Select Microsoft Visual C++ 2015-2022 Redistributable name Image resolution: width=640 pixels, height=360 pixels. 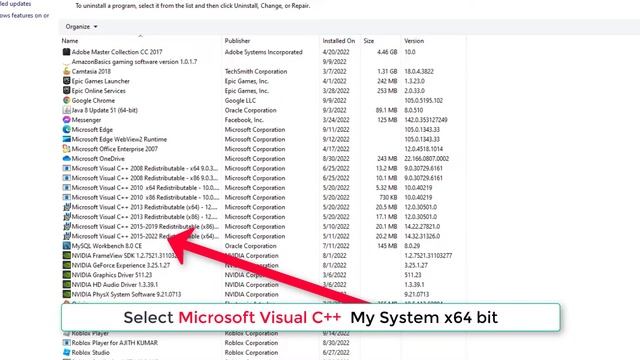145,236
